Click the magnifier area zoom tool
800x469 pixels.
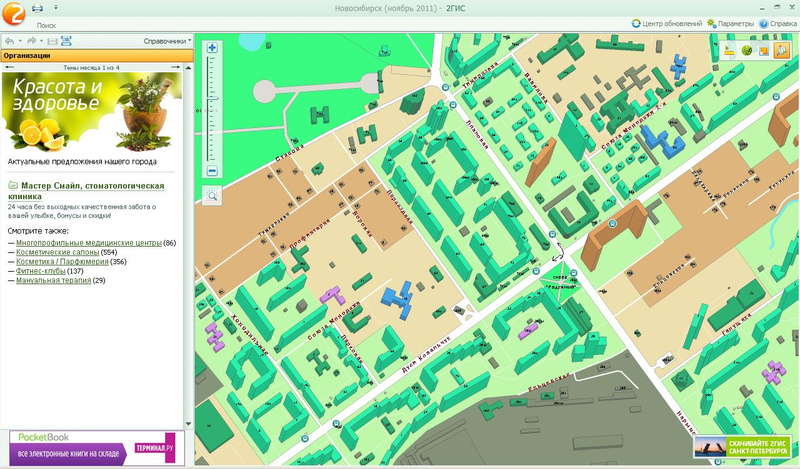coord(212,195)
